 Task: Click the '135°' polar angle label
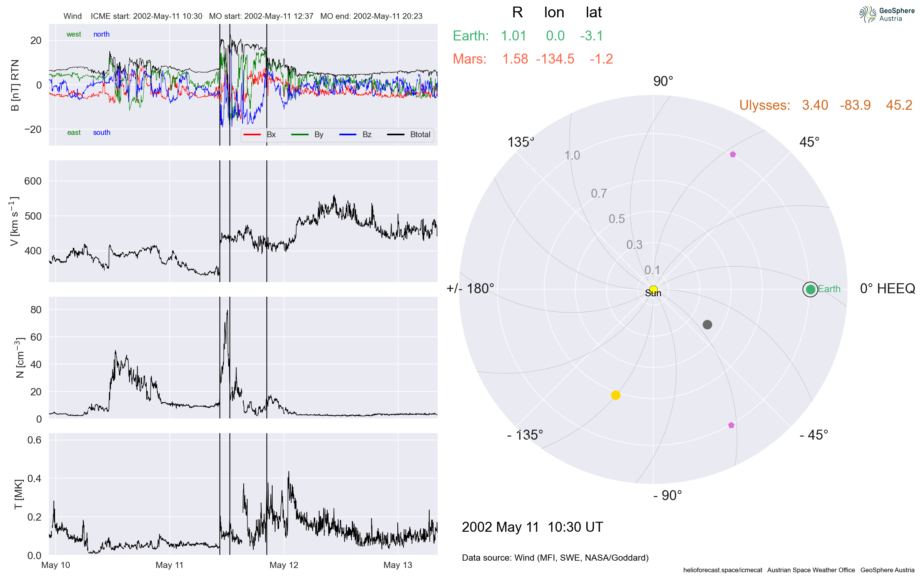(x=521, y=142)
